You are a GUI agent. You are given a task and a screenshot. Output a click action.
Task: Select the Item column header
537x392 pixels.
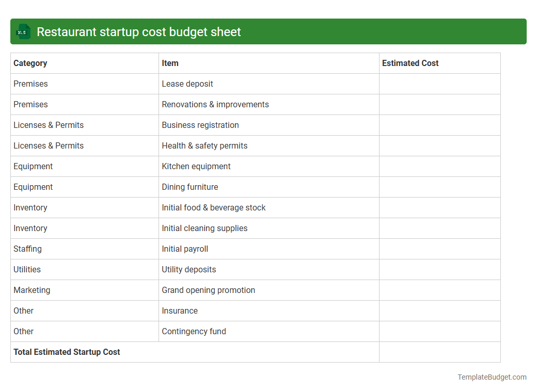pyautogui.click(x=170, y=63)
